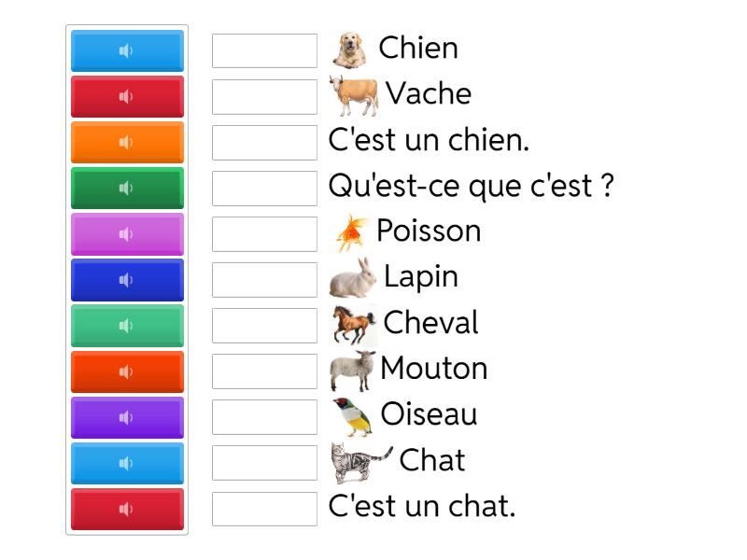Select the text C'est un chien.
The image size is (747, 560).
tap(429, 141)
